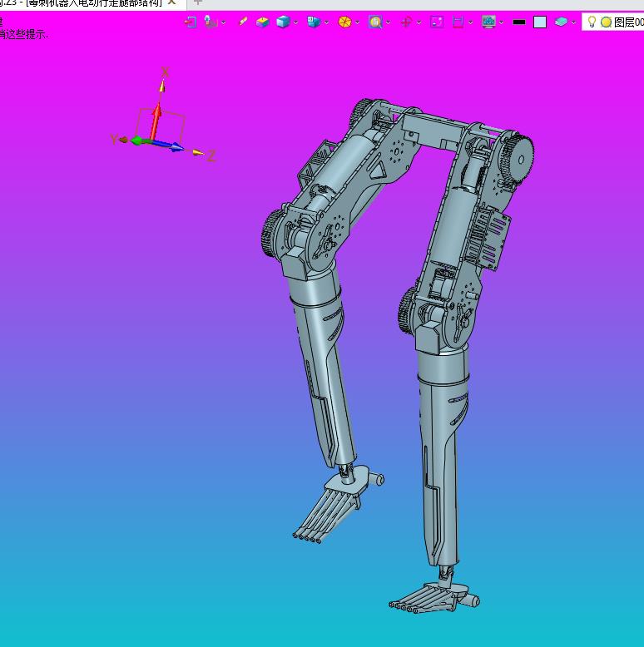
Task: Click the exit icon with red arrow
Action: 191,22
